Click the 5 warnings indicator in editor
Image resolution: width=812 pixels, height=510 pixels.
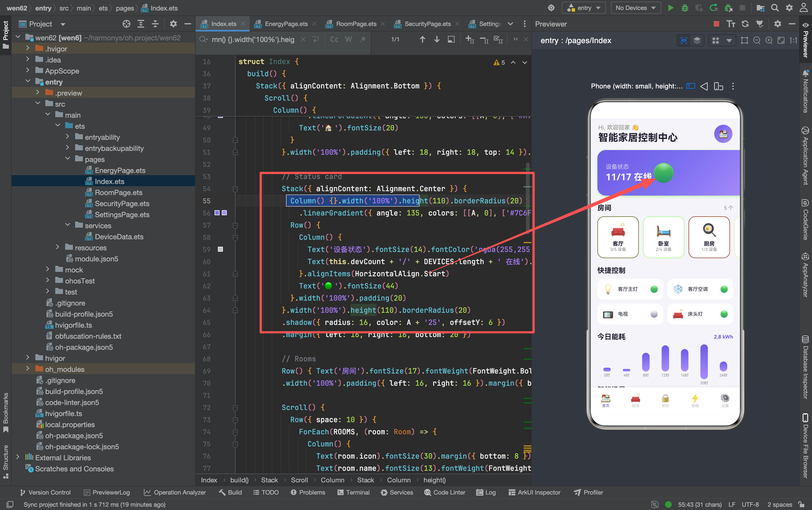pyautogui.click(x=499, y=62)
